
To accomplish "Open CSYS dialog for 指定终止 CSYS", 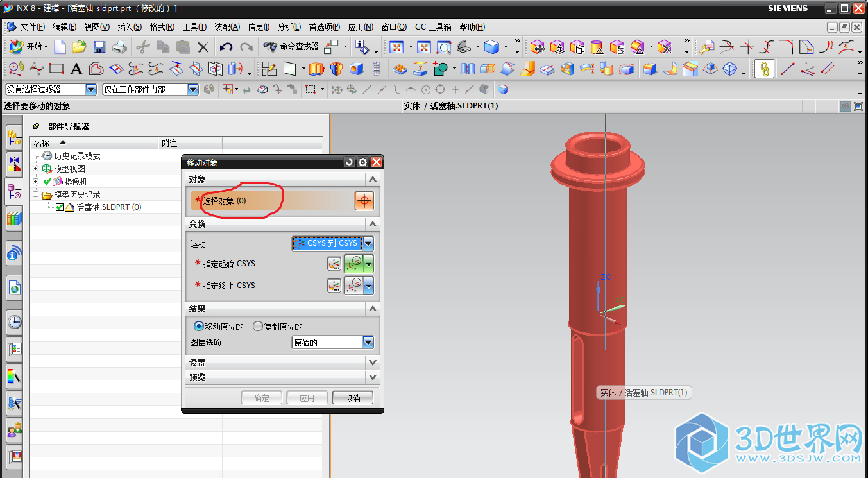I will click(x=334, y=286).
